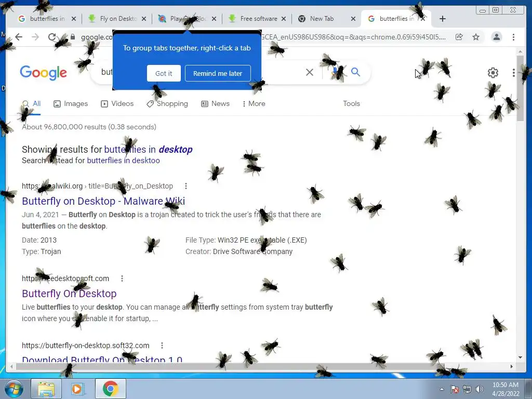Screen dimensions: 532x399
Task: Open the Butterfly On Desktop result link
Action: [x=69, y=294]
